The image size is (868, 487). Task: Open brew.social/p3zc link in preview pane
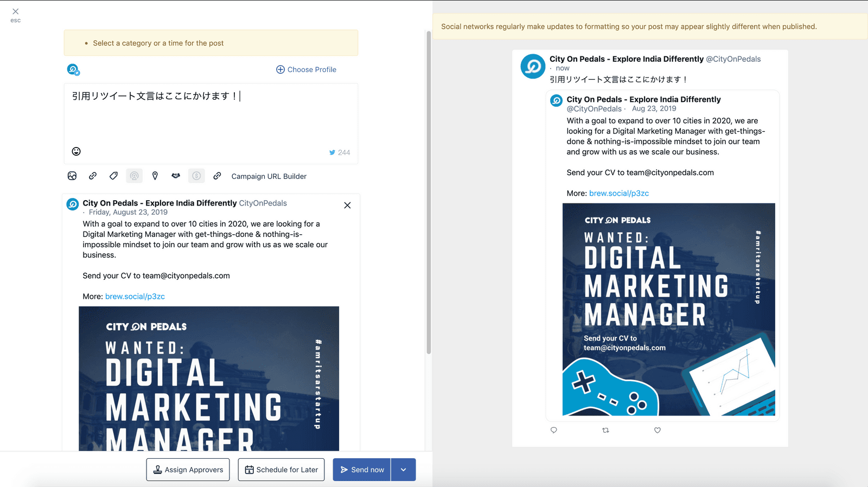click(619, 193)
